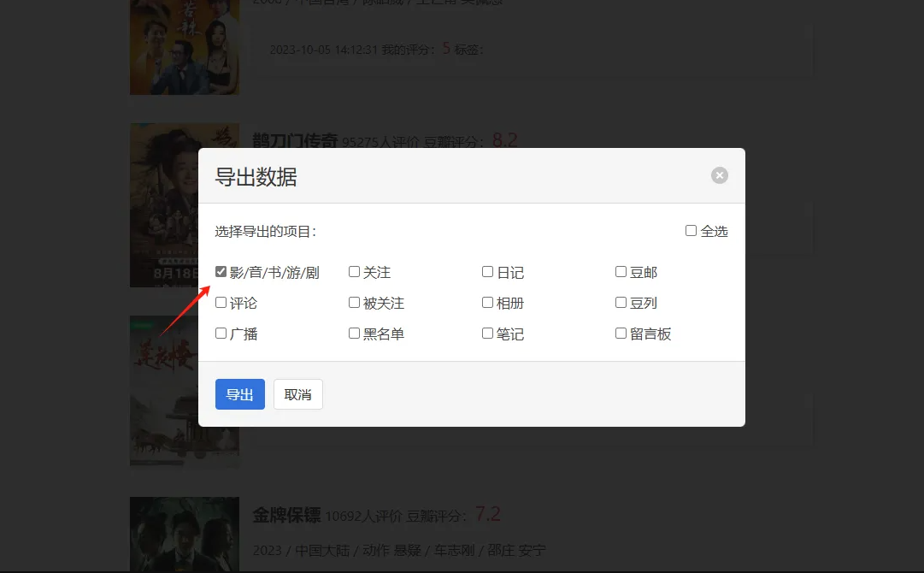Viewport: 924px width, 573px height.
Task: Tick the 相册 export checkbox
Action: [x=488, y=303]
